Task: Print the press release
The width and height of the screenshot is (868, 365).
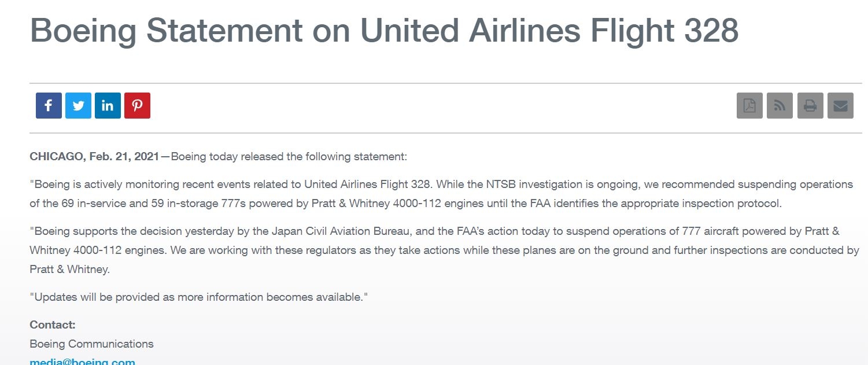Action: click(810, 106)
